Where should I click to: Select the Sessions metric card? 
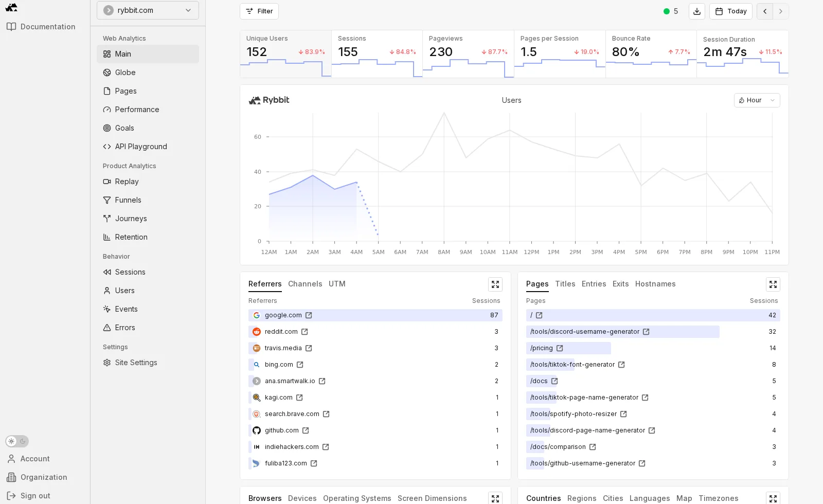coord(377,54)
